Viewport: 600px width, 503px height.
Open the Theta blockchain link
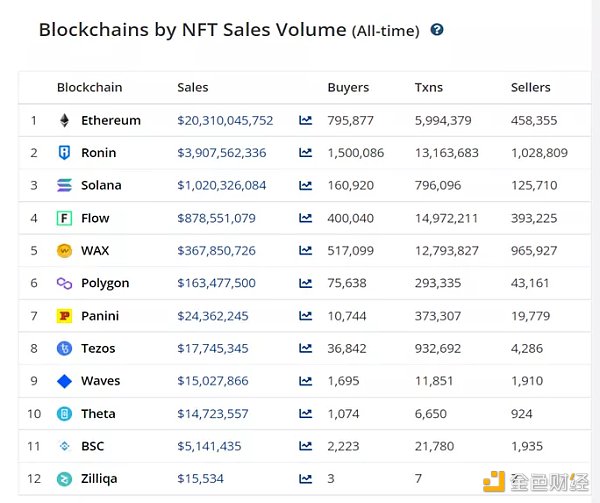tap(98, 414)
